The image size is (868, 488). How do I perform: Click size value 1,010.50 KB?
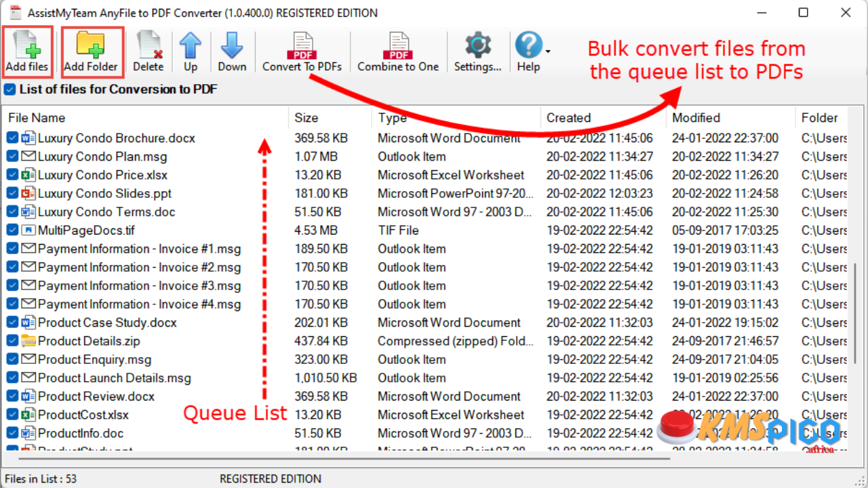(x=325, y=378)
